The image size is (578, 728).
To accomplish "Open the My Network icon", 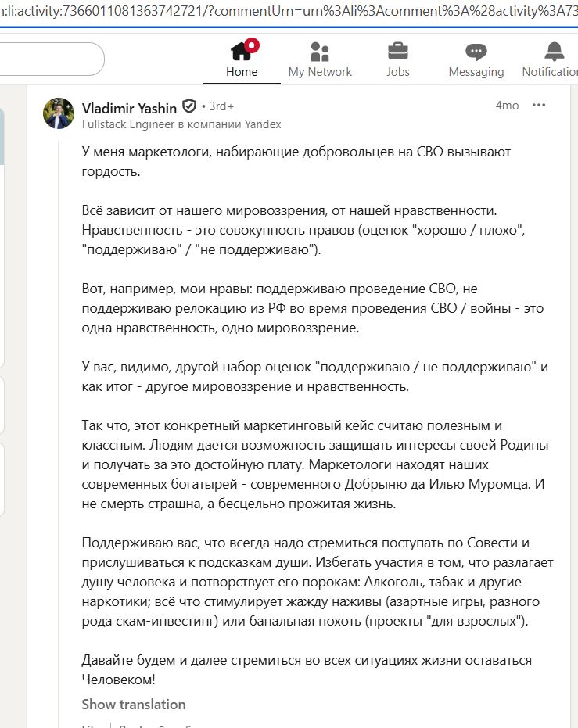I will pos(320,52).
